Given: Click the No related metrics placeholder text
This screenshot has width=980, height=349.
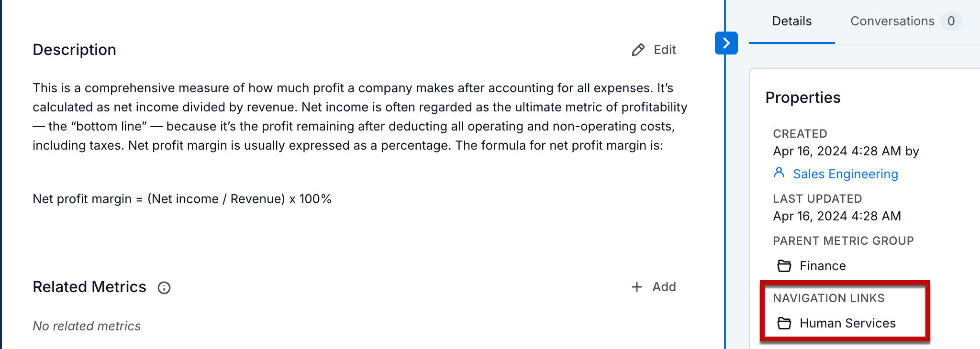Looking at the screenshot, I should [x=87, y=326].
